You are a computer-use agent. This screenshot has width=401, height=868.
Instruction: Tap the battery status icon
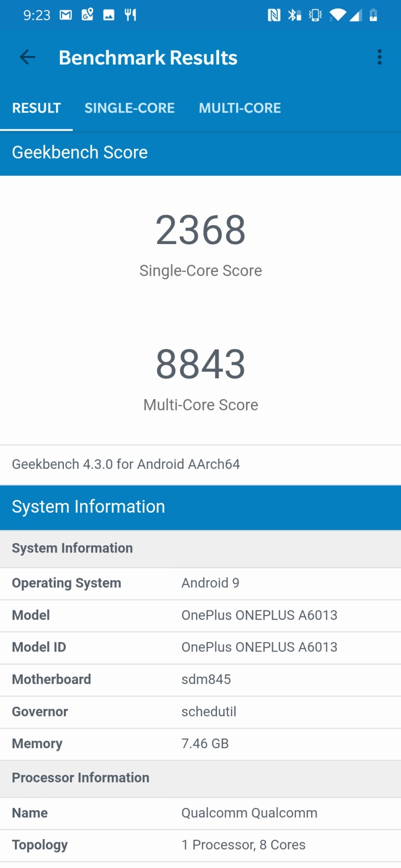coord(373,15)
